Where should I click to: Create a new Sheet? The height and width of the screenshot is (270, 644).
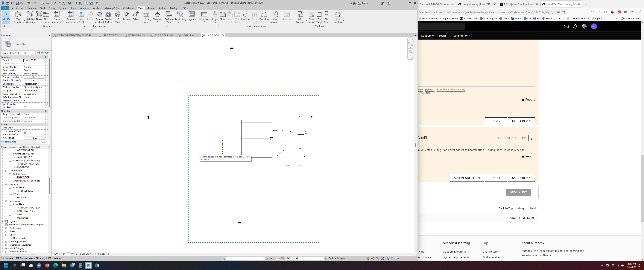tap(223, 16)
